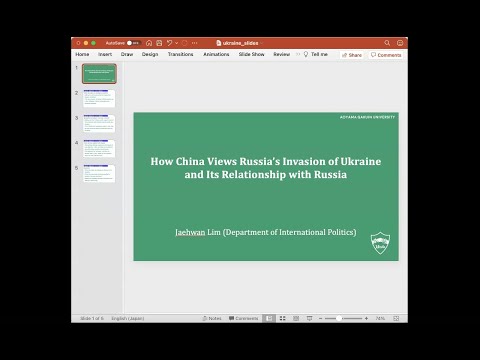
Task: Switch to Normal view icon
Action: click(x=269, y=318)
